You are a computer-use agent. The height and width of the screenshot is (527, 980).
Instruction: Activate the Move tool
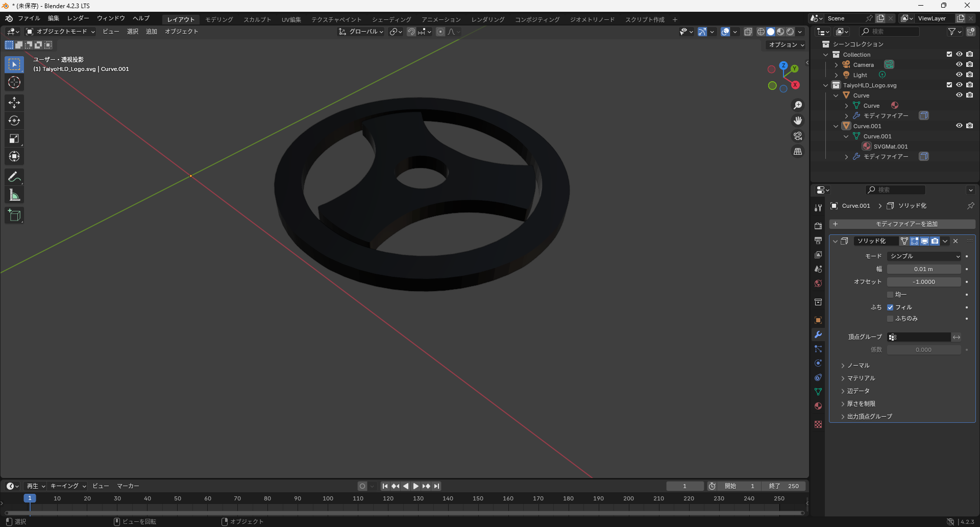[14, 103]
